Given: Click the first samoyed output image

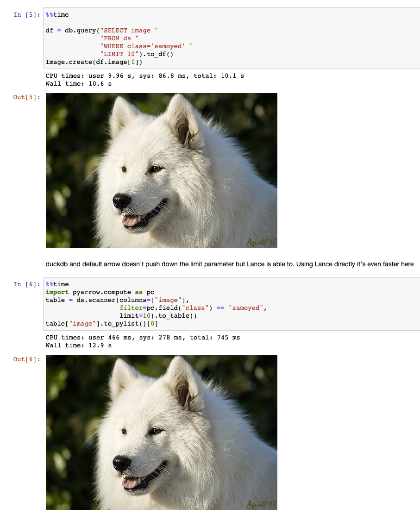Looking at the screenshot, I should [x=162, y=170].
